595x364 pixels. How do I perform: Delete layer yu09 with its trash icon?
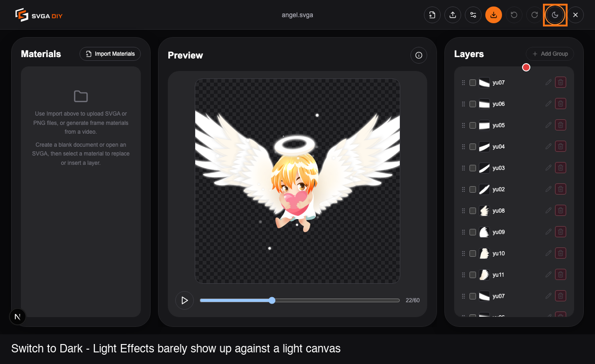click(561, 232)
